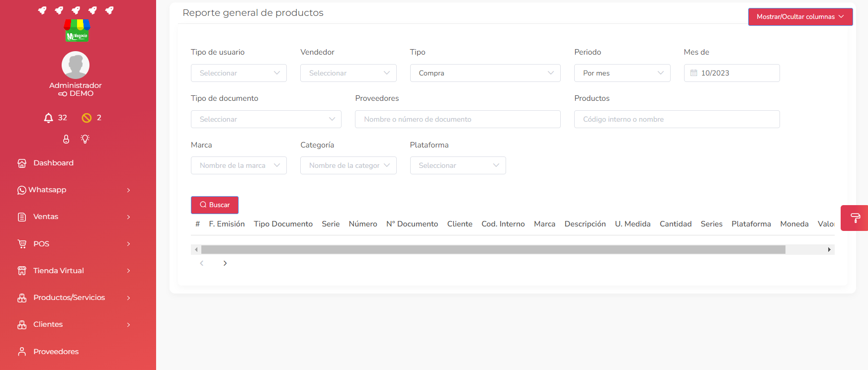Click the Productos/Servicios boxes icon

tap(22, 298)
